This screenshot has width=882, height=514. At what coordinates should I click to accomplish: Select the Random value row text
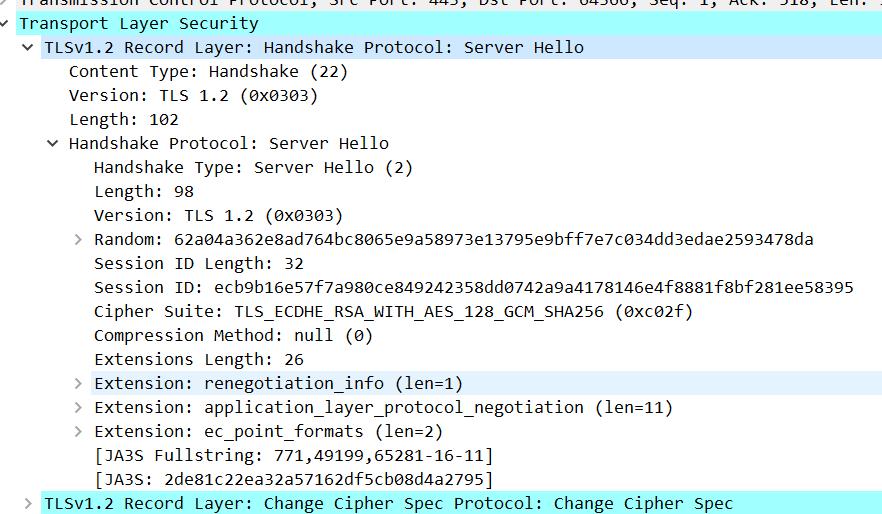pos(453,239)
